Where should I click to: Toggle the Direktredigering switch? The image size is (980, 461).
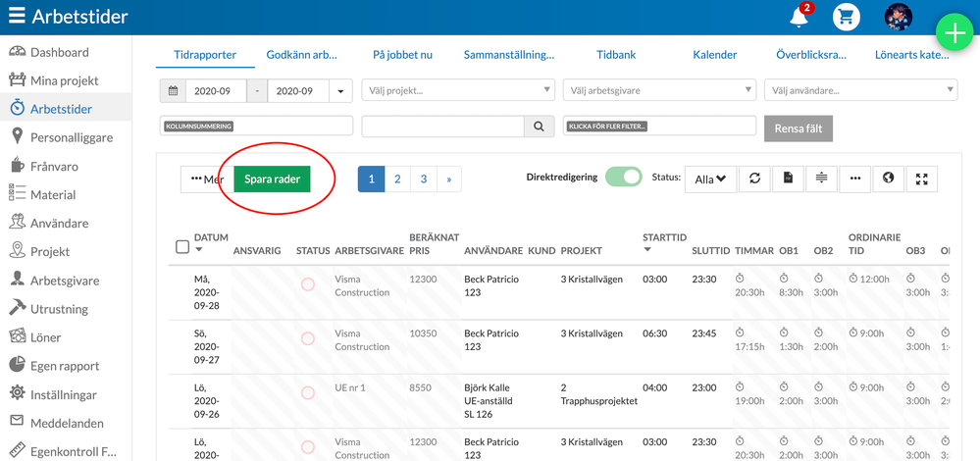(623, 178)
